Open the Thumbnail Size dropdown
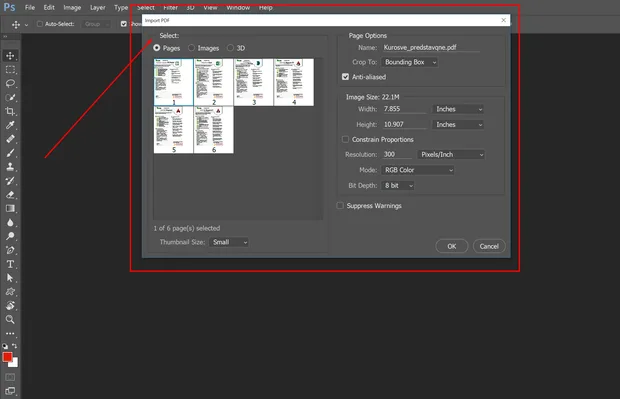620x399 pixels. [x=229, y=242]
